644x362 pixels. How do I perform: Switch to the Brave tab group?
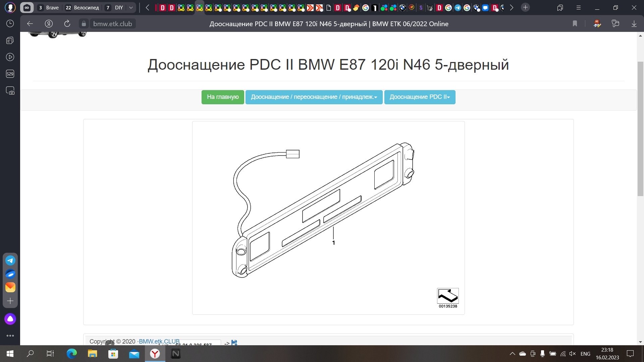click(49, 7)
